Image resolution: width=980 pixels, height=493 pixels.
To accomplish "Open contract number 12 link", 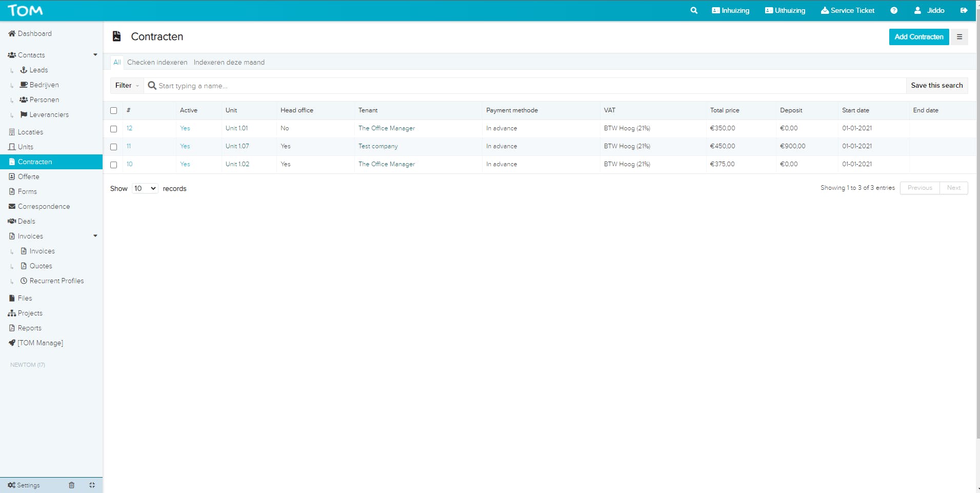I will tap(129, 128).
